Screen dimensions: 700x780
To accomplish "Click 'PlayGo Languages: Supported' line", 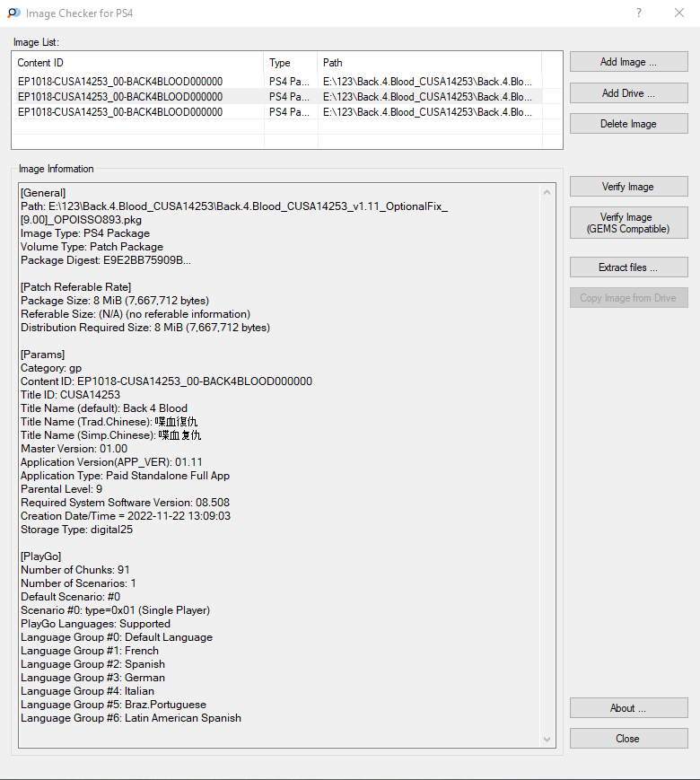I will coord(95,623).
